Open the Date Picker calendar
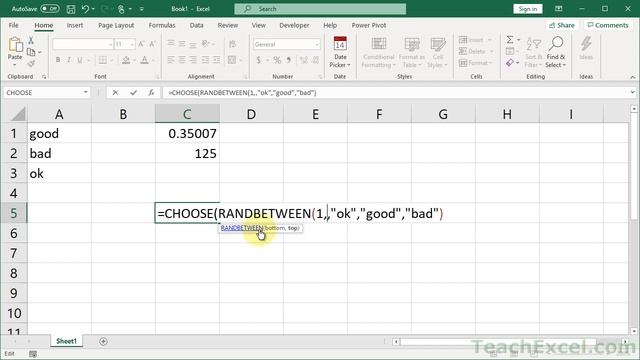The image size is (640, 360). 340,52
